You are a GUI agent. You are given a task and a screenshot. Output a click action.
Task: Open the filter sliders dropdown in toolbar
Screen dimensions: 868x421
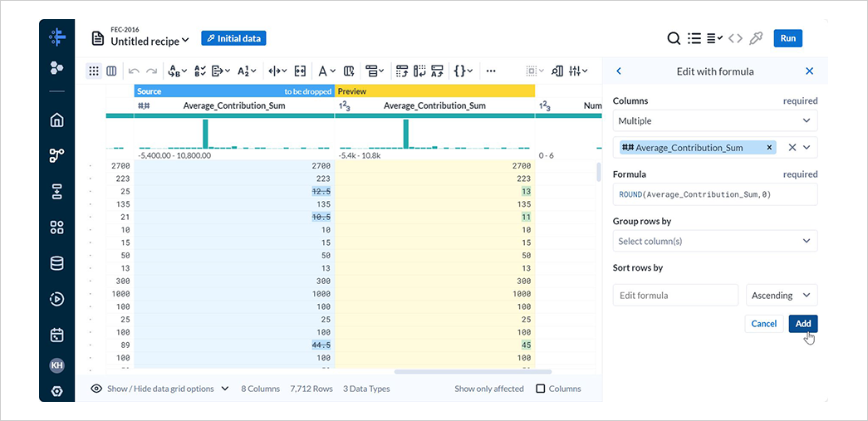[x=578, y=71]
